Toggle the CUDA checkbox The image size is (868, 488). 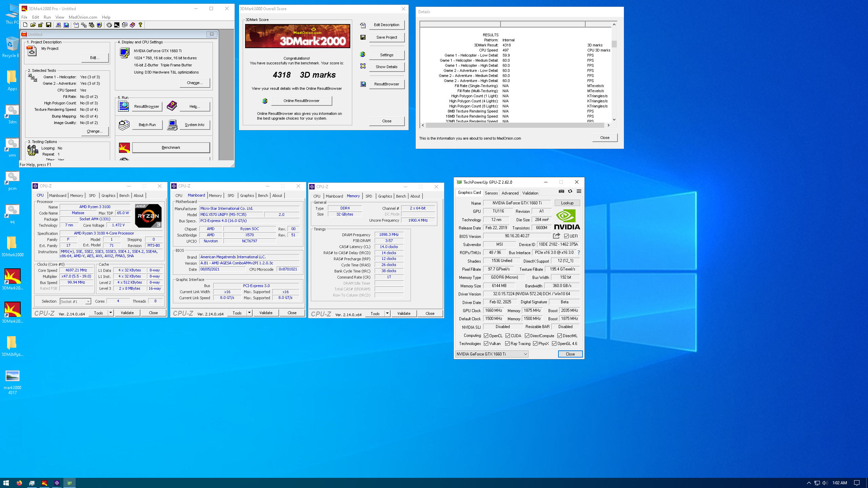pos(508,336)
